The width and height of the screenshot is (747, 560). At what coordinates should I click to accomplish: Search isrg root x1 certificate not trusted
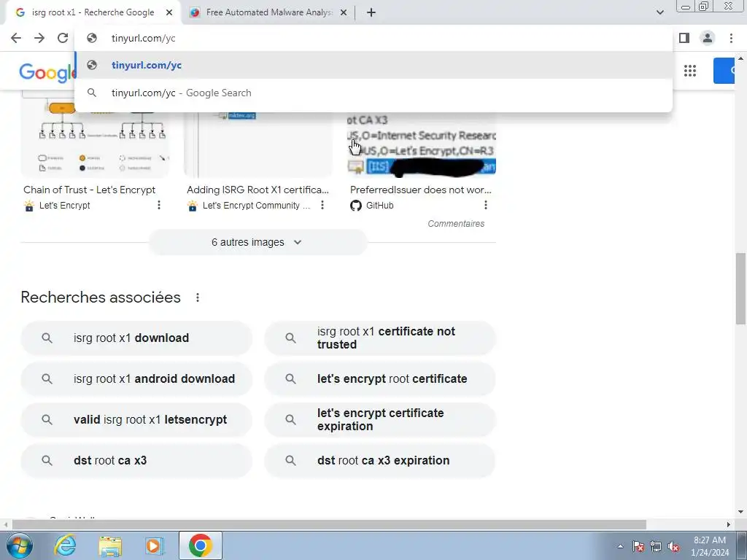tap(379, 338)
